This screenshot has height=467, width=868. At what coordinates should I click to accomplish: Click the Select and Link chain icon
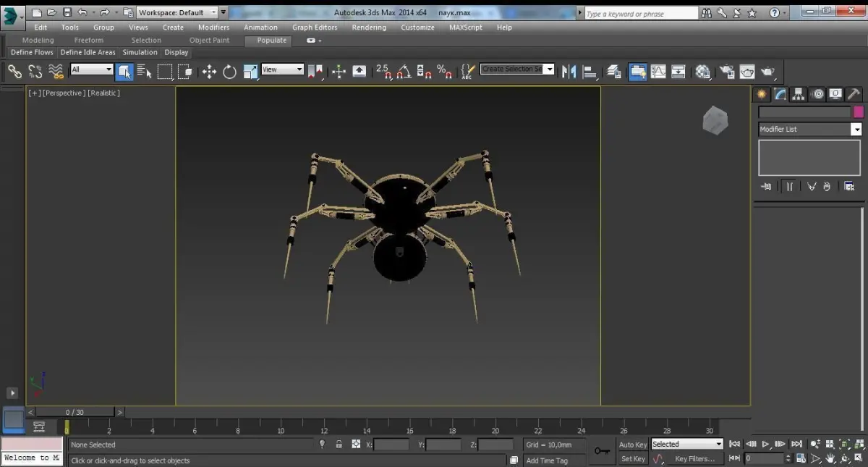click(x=14, y=71)
